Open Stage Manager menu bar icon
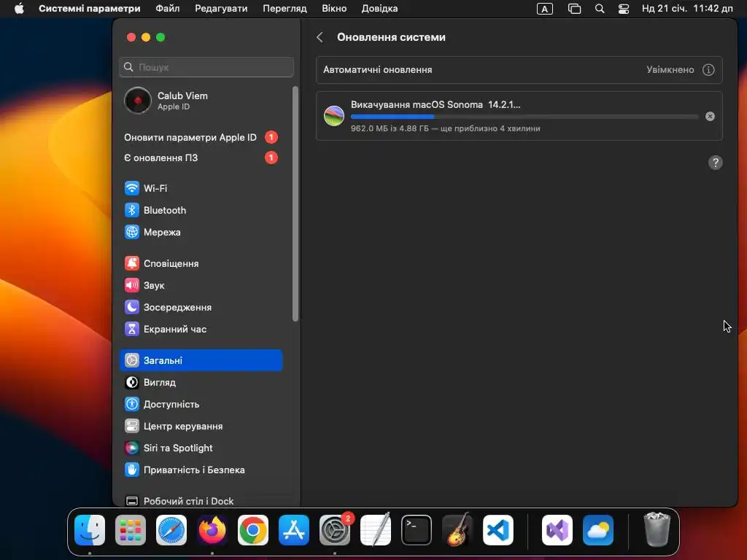 point(575,9)
